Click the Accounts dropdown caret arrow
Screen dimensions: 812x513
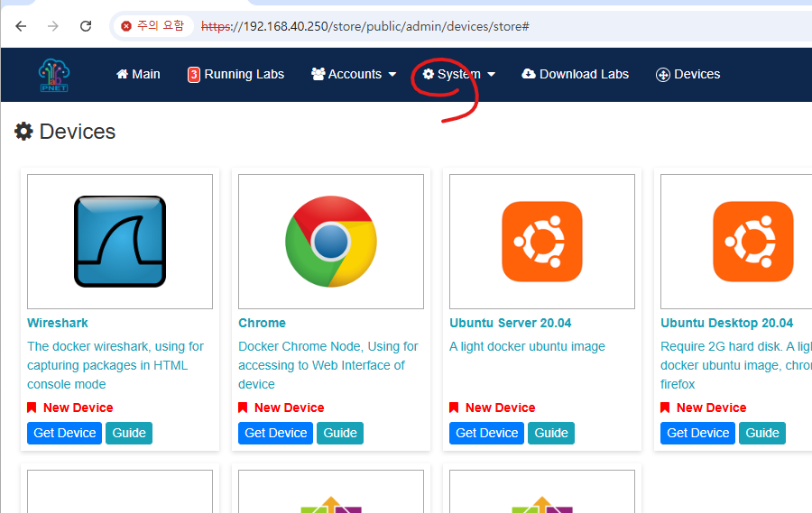tap(392, 75)
